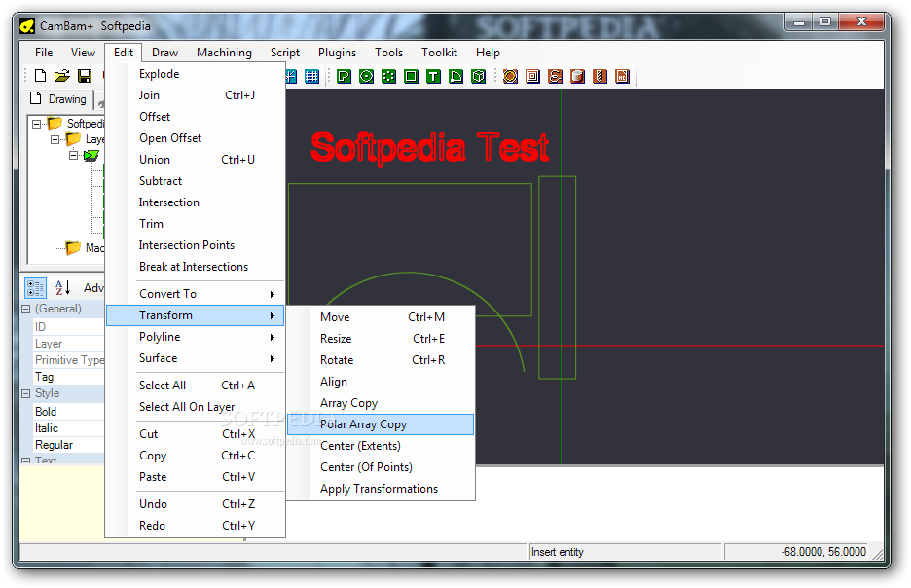Viewport: 911px width, 588px height.
Task: Click the 3D Profile machining icon
Action: click(577, 76)
